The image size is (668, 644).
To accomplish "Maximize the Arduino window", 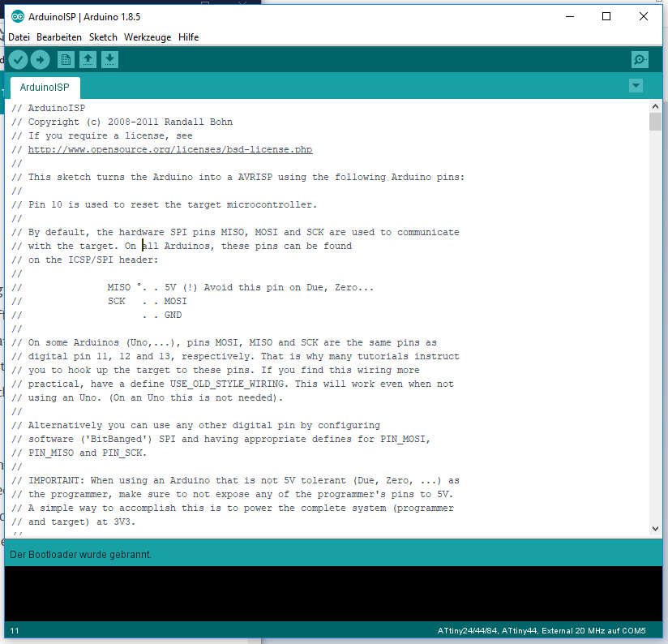I will click(x=606, y=16).
